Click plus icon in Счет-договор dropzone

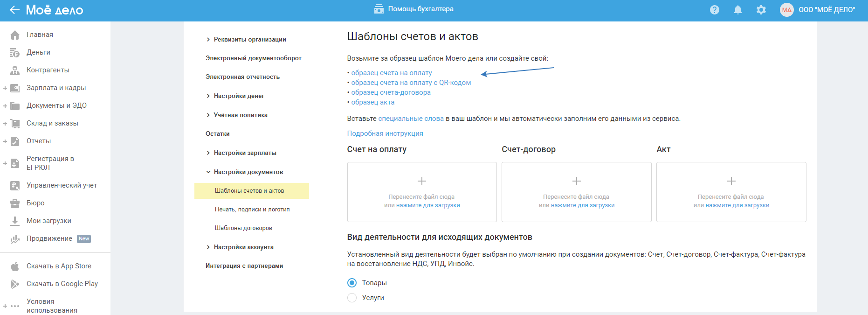pyautogui.click(x=577, y=181)
